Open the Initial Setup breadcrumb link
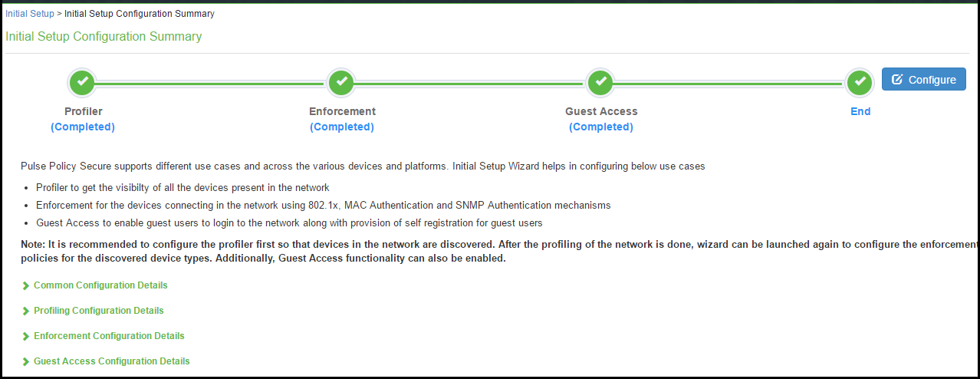Viewport: 980px width, 379px height. coord(30,14)
